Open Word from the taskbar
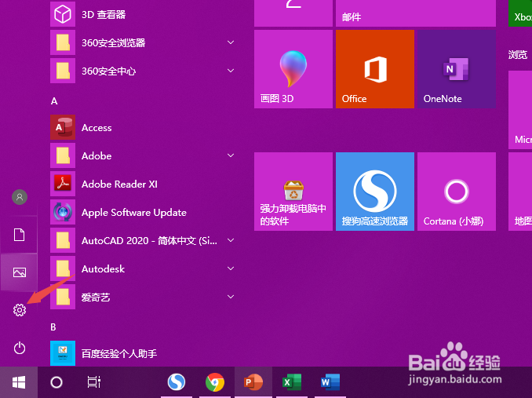The width and height of the screenshot is (532, 398). coord(330,382)
